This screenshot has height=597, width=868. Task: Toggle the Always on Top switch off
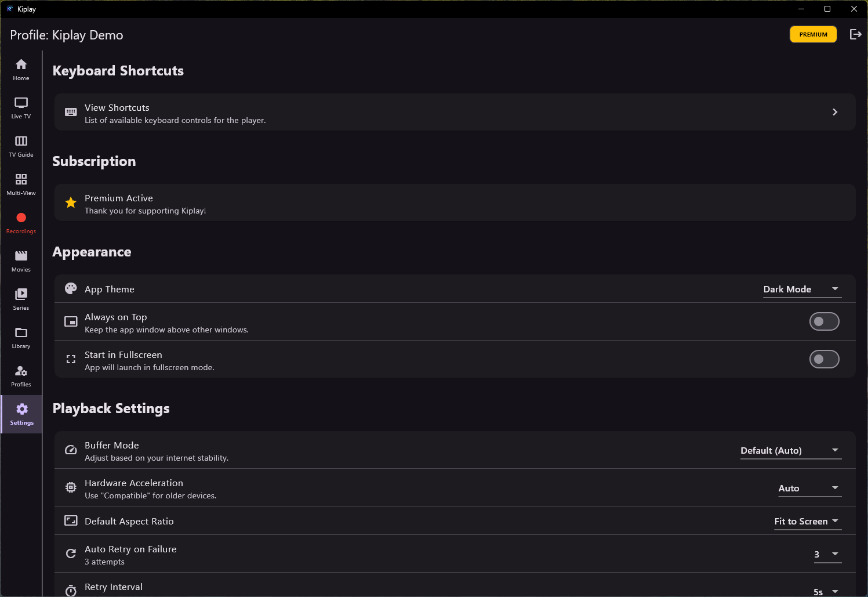coord(824,321)
